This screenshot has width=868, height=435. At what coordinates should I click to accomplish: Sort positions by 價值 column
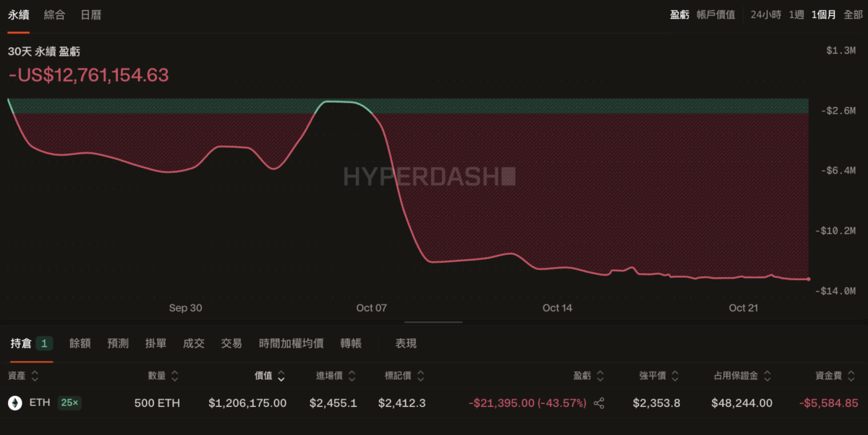point(270,376)
